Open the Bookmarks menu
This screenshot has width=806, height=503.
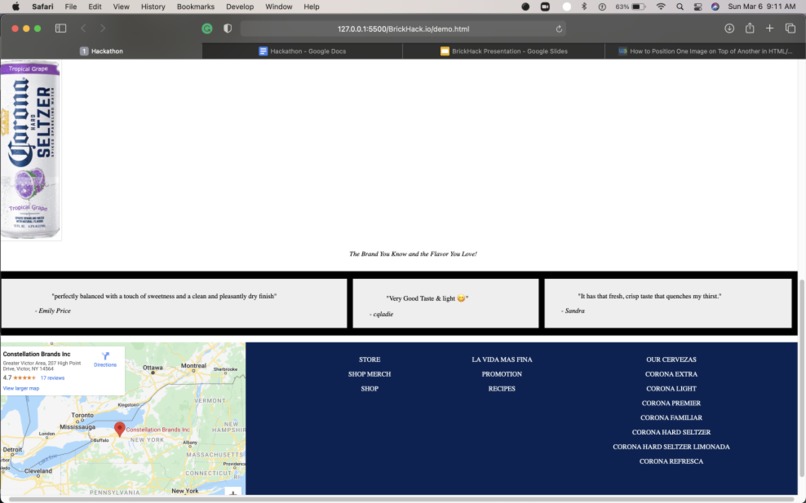point(195,7)
